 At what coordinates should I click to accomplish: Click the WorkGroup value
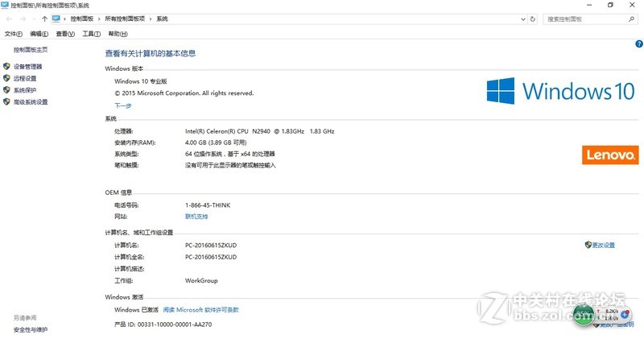(x=201, y=280)
